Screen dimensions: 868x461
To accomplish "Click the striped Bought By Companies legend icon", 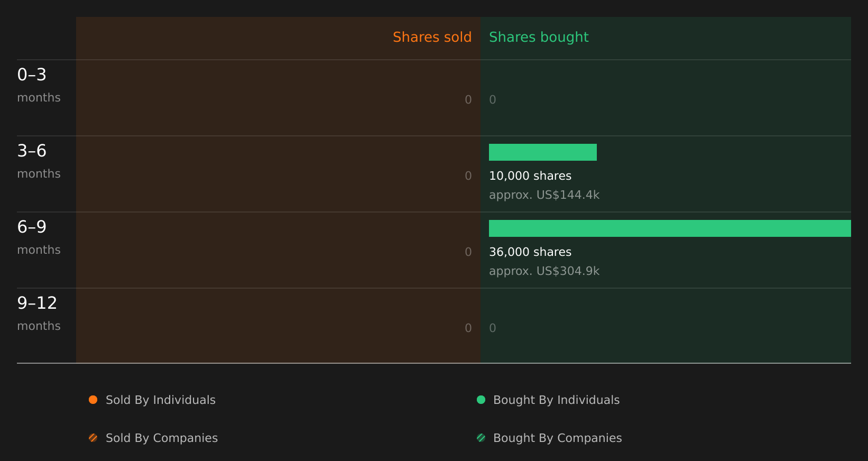I will tap(481, 438).
